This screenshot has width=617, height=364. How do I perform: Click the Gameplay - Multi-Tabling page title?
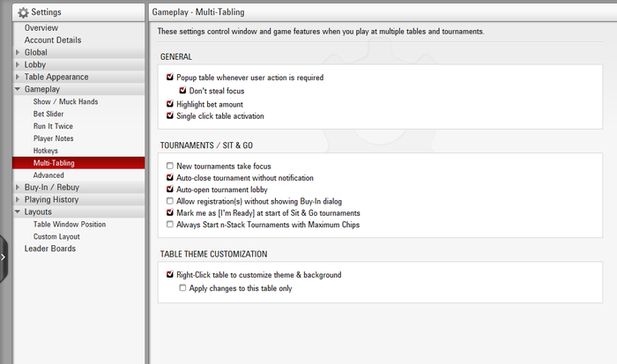point(198,12)
